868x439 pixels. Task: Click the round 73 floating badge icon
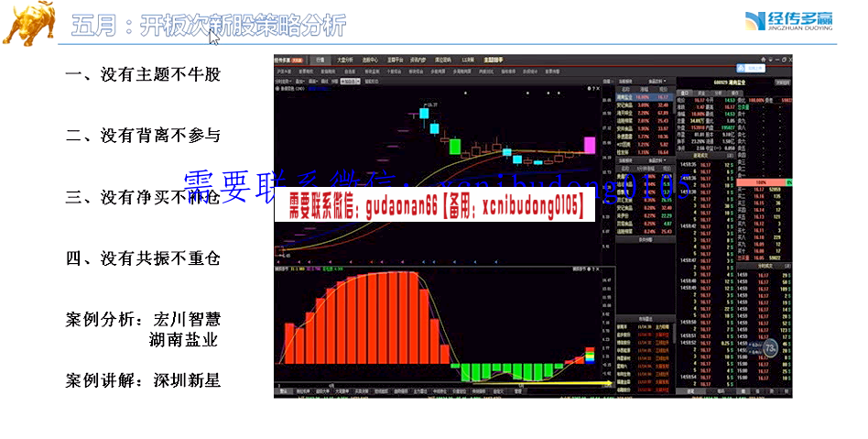(771, 348)
